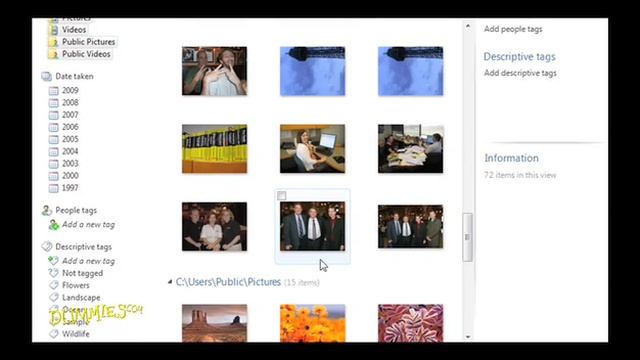Click the calendar icon next to 2004
Image resolution: width=640 pixels, height=360 pixels.
[x=53, y=152]
